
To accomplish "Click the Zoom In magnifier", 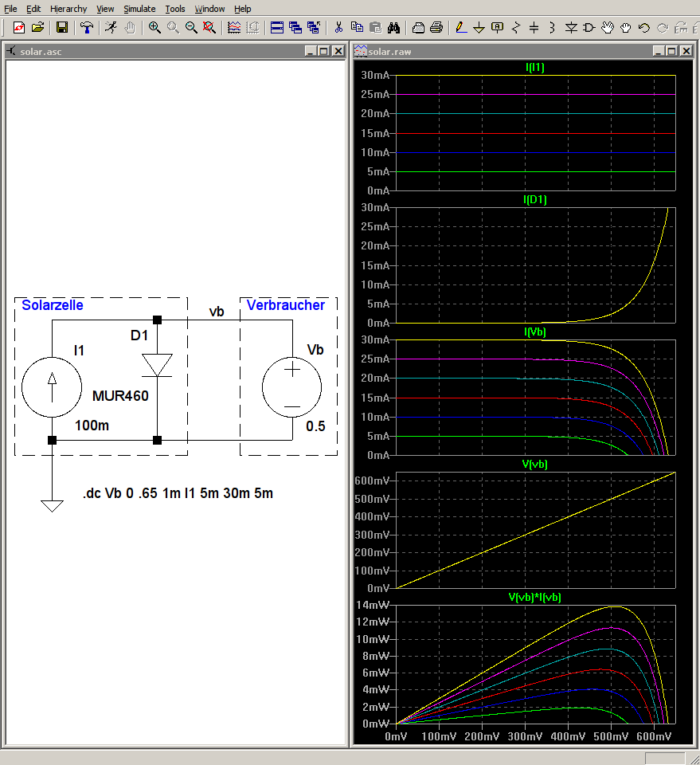I will tap(154, 27).
